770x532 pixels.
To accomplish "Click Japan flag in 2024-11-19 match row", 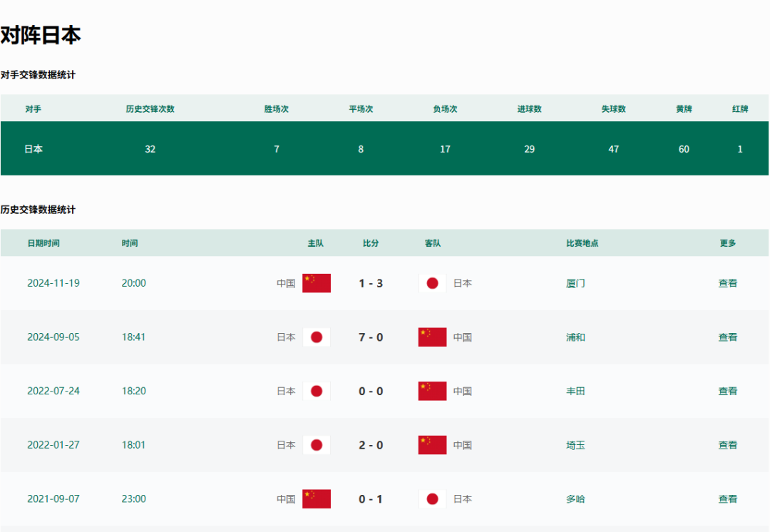I will click(x=432, y=283).
